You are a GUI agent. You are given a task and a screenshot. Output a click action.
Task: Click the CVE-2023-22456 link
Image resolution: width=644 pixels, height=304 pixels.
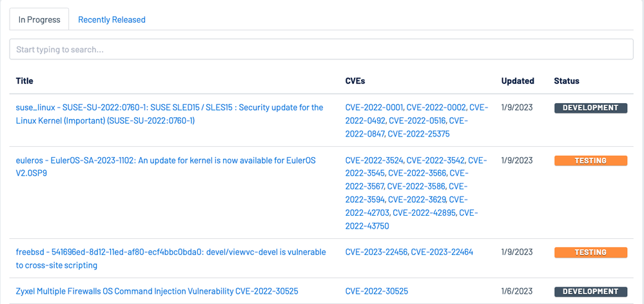(376, 252)
